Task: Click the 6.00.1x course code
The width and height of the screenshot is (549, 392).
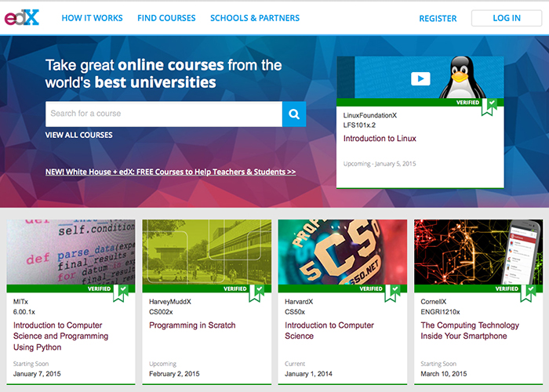Action: tap(24, 312)
